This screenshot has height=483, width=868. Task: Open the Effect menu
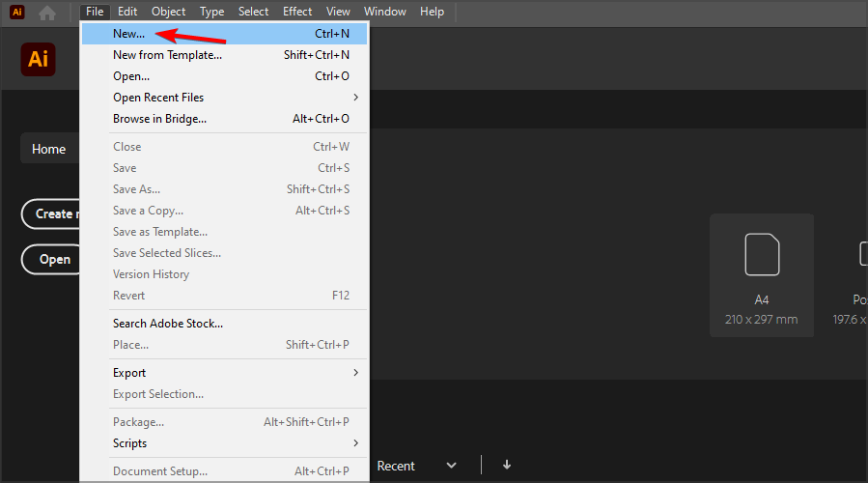[297, 12]
